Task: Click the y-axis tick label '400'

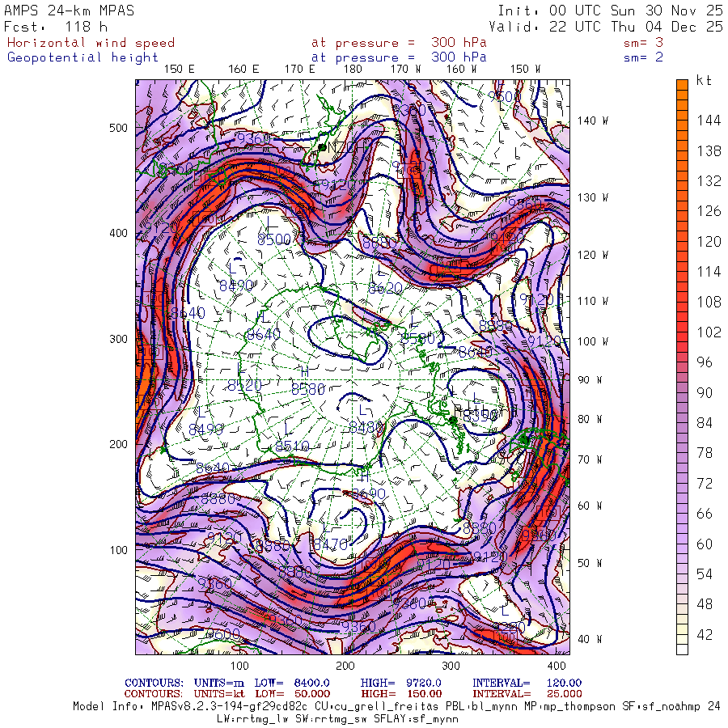Action: pos(118,233)
